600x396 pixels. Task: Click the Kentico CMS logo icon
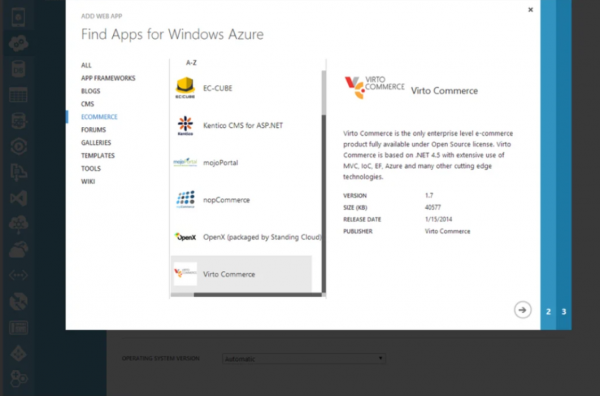pyautogui.click(x=185, y=125)
